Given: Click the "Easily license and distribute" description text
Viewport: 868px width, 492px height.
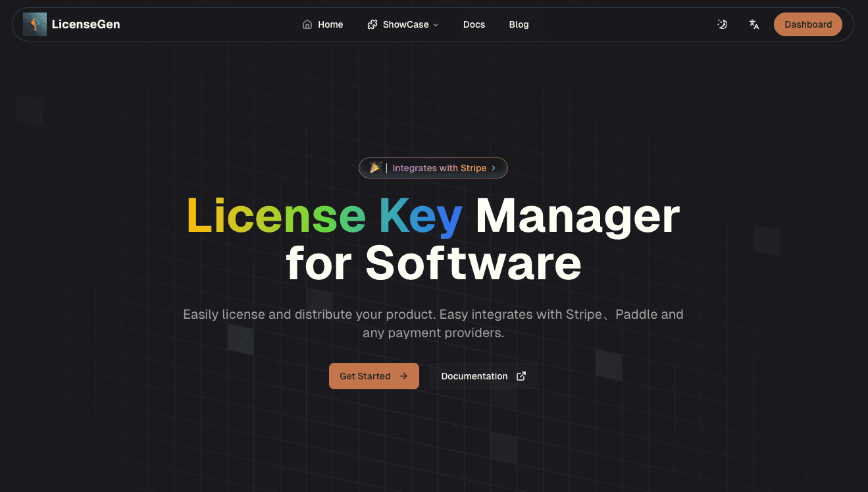Looking at the screenshot, I should 433,323.
